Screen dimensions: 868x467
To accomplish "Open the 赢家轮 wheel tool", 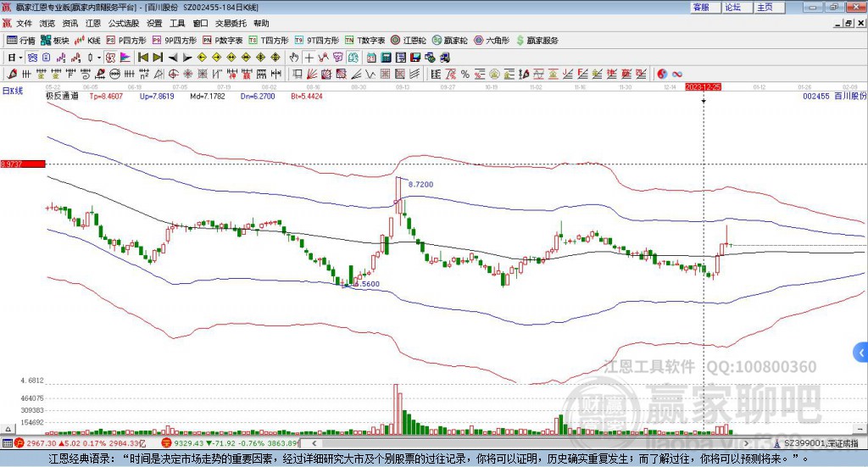I will point(449,41).
